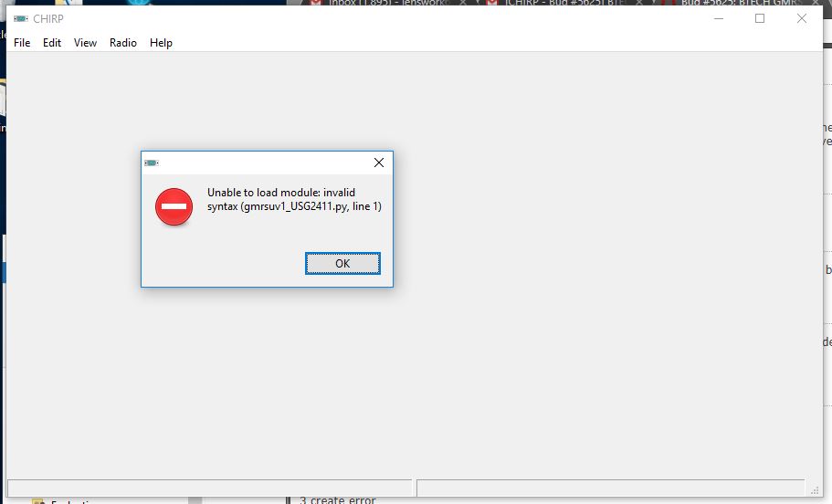Click the Gmail icon on the CHIRP Bug tab
The width and height of the screenshot is (832, 504).
pyautogui.click(x=492, y=3)
